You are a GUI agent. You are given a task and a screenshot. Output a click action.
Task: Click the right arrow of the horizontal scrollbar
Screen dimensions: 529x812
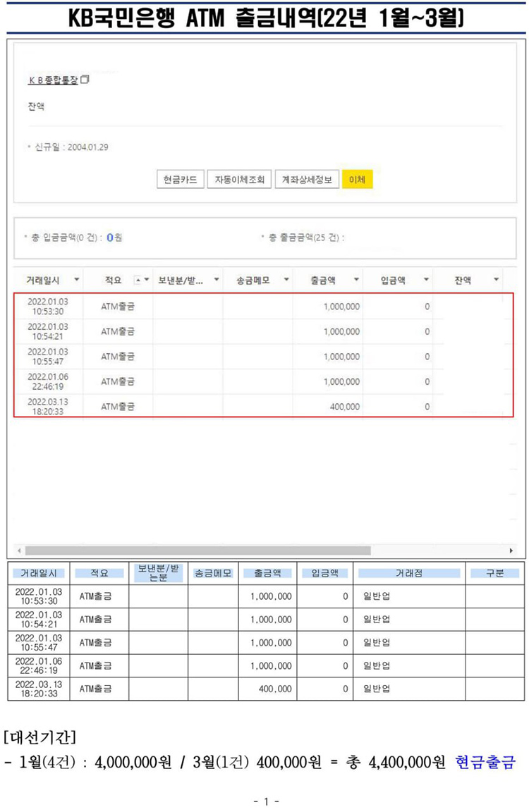click(x=511, y=550)
